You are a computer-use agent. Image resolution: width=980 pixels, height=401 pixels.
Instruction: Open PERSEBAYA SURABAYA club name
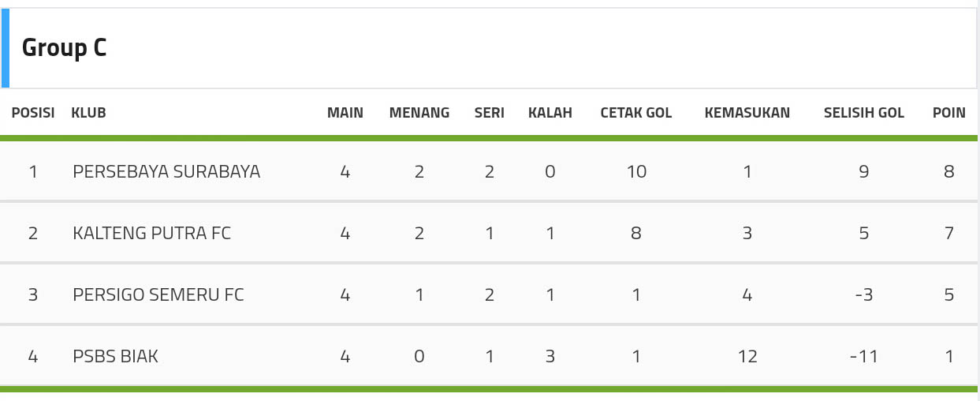point(166,171)
